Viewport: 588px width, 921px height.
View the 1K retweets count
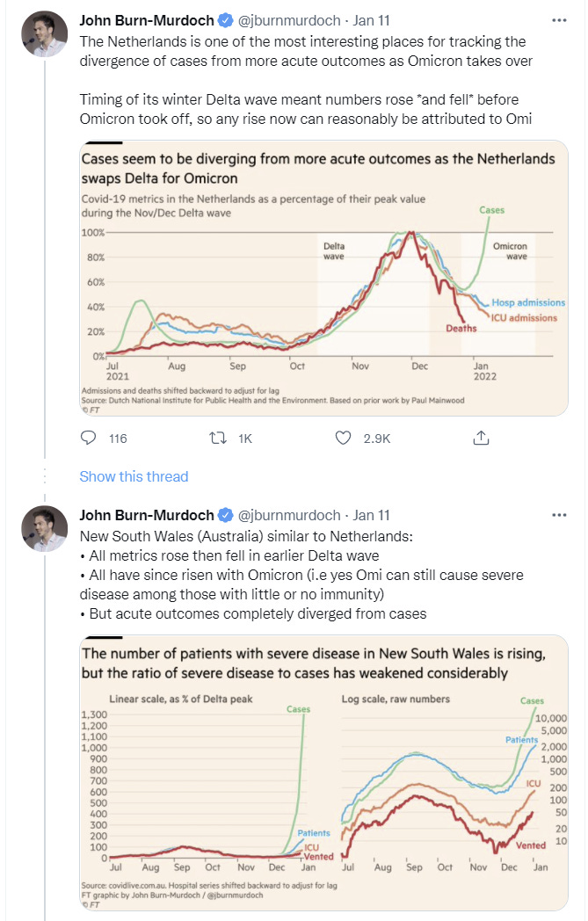click(x=245, y=439)
